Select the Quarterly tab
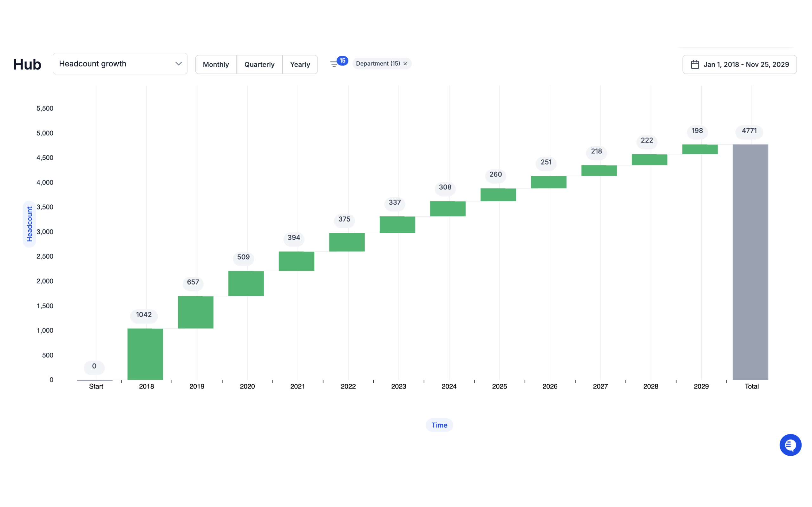This screenshot has width=812, height=507. tap(259, 64)
